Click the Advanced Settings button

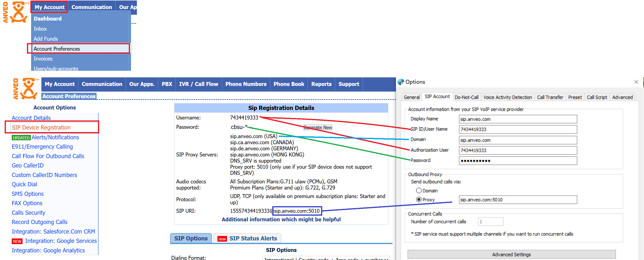pos(511,255)
